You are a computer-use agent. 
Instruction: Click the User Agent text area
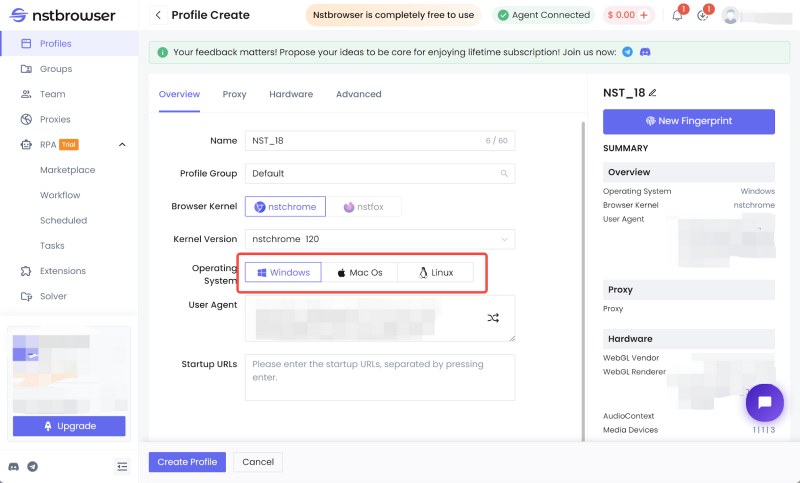[380, 318]
